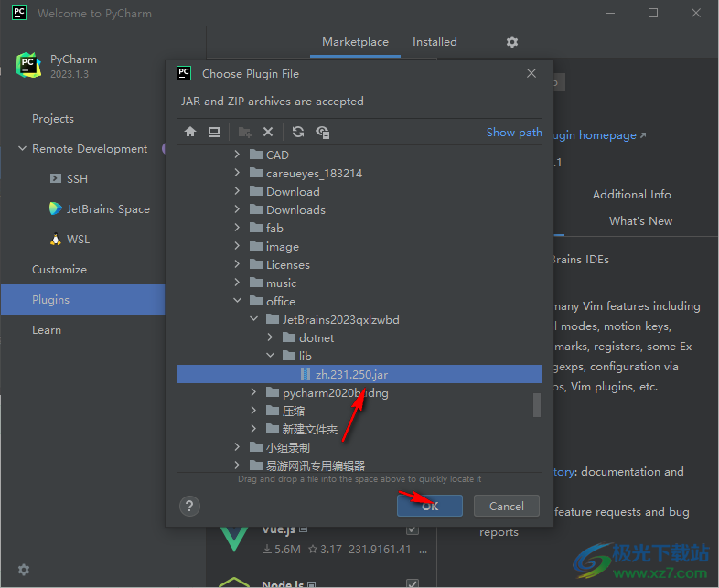
Task: Open the Additional Info tab
Action: tap(631, 194)
